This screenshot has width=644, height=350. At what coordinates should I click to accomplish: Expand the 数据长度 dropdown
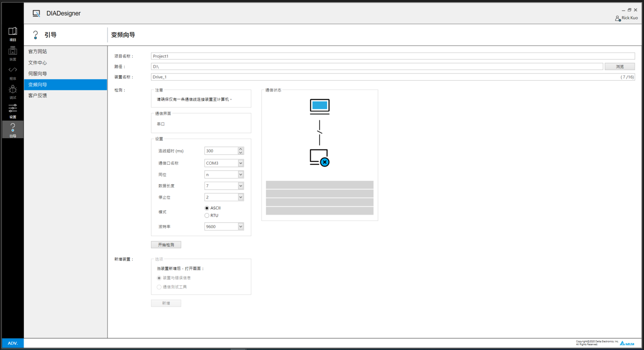241,186
